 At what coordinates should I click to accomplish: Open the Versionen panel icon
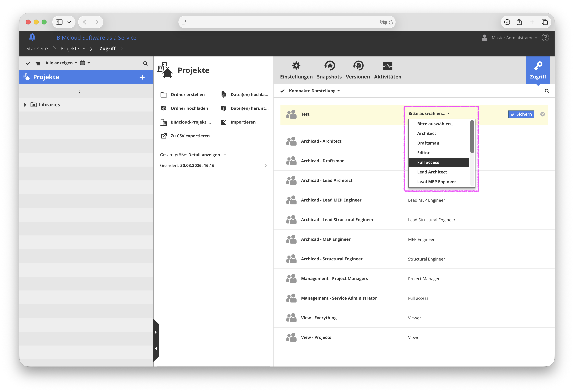358,66
